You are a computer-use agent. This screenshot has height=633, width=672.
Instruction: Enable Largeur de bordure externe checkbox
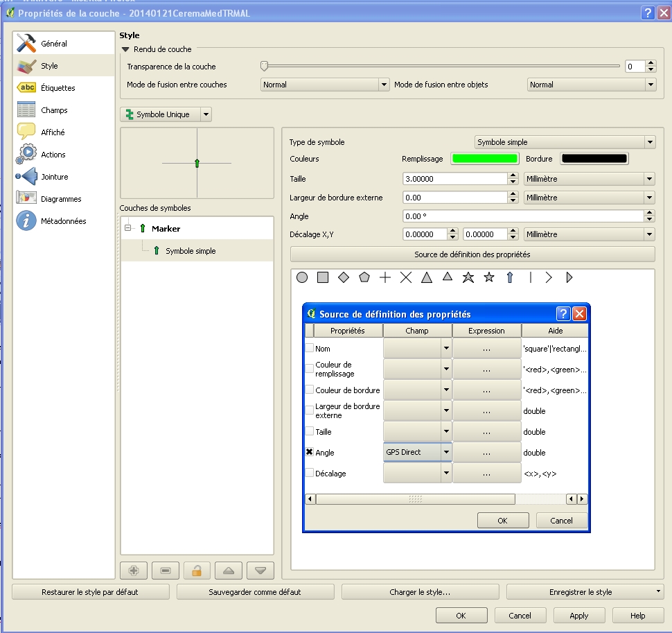coord(310,410)
